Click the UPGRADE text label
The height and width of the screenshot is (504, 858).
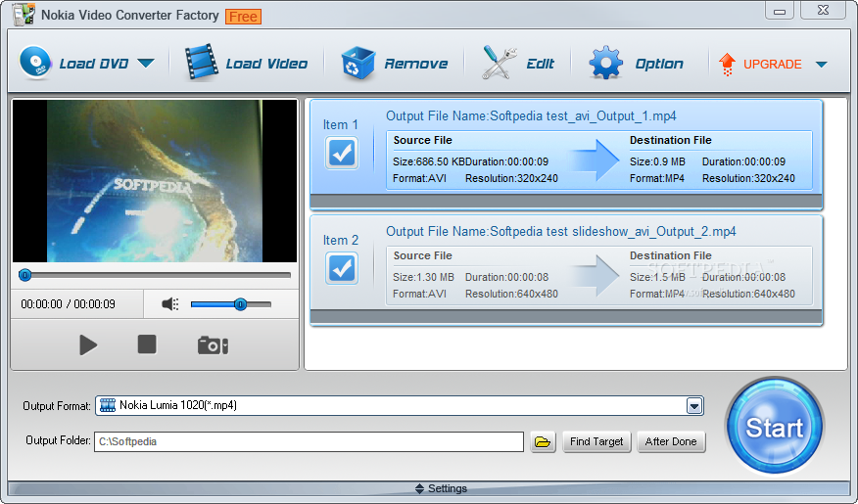click(x=772, y=65)
